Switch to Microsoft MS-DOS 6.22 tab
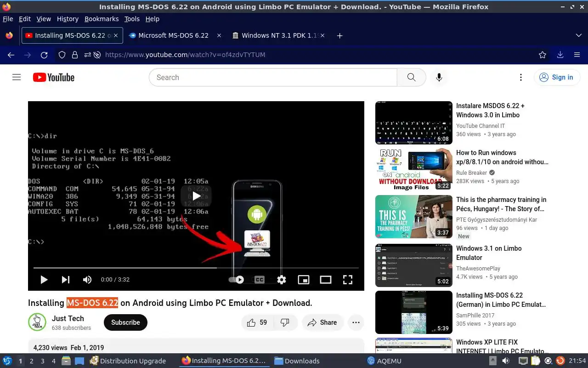The image size is (588, 368). pos(169,35)
